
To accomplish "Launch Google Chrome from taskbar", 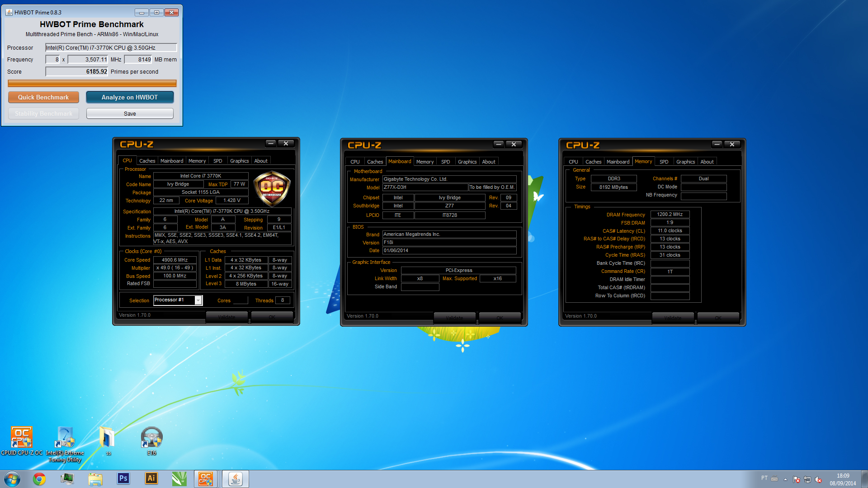I will (39, 479).
